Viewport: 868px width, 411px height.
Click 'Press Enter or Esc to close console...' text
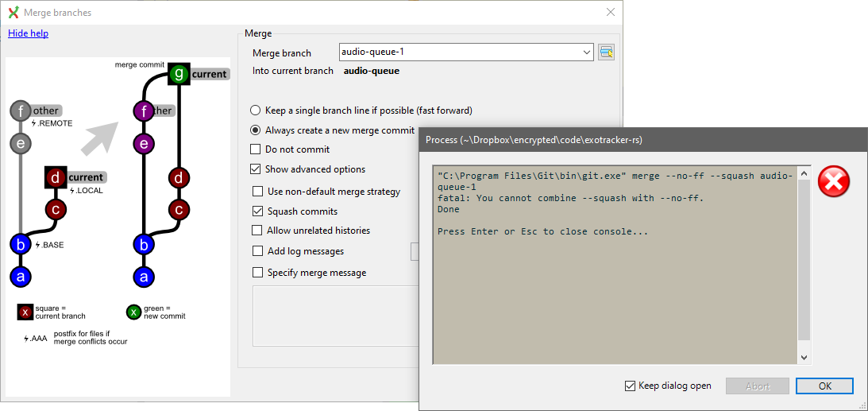click(542, 231)
